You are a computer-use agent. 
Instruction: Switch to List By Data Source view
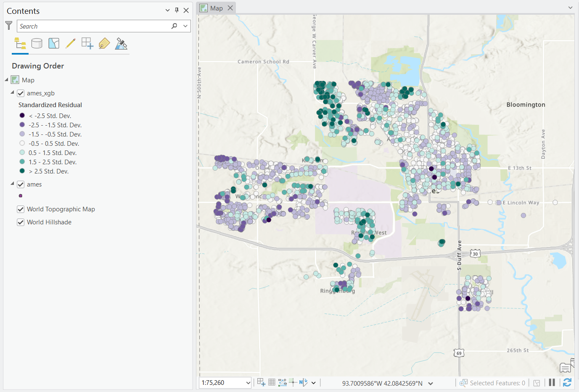point(37,43)
